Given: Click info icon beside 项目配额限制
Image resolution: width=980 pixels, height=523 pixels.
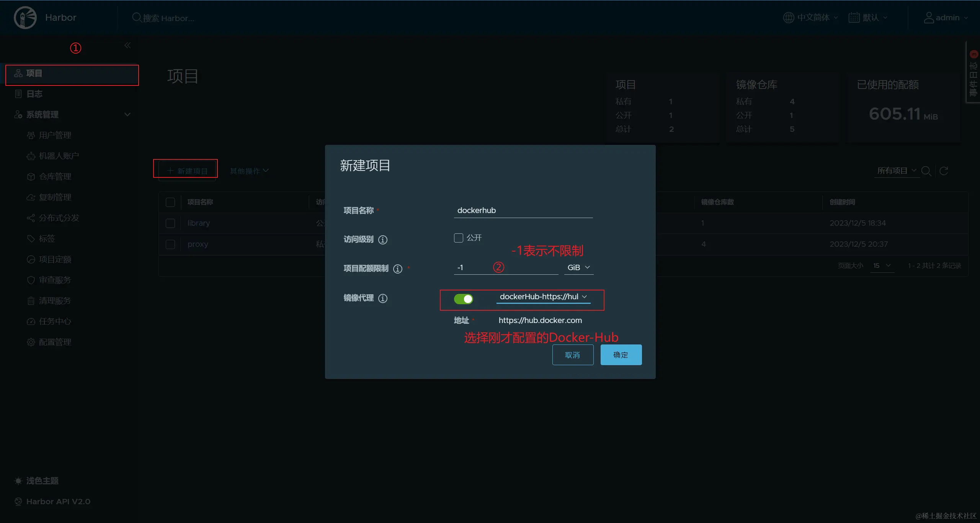Looking at the screenshot, I should [x=397, y=269].
